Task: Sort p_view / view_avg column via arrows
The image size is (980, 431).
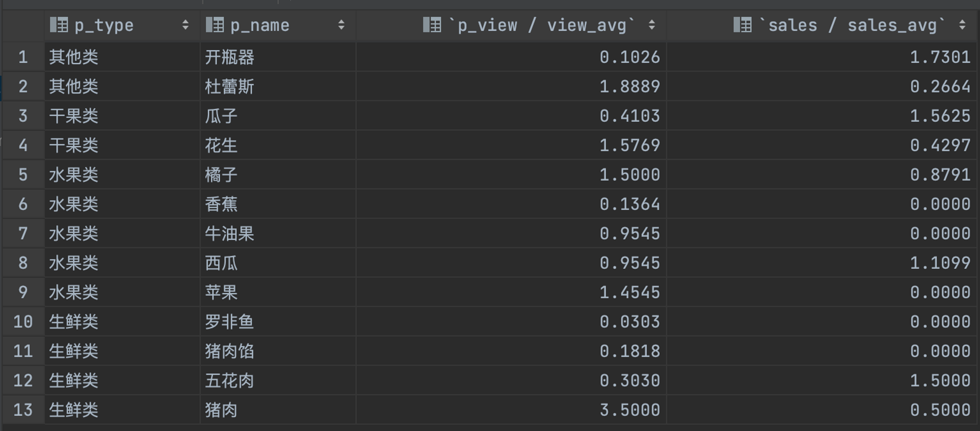Action: [x=652, y=25]
